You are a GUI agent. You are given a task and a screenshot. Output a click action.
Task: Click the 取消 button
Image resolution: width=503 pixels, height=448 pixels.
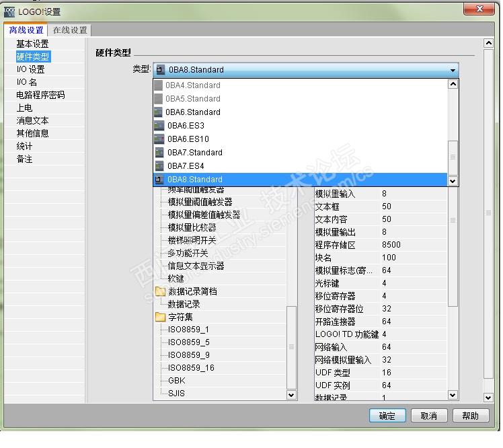point(429,416)
